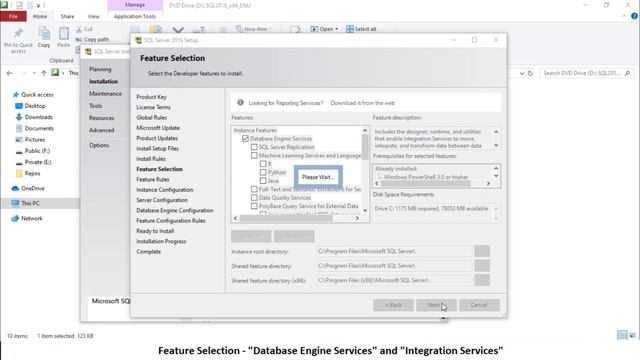Image resolution: width=640 pixels, height=360 pixels.
Task: Click the Select All features button
Action: click(251, 236)
